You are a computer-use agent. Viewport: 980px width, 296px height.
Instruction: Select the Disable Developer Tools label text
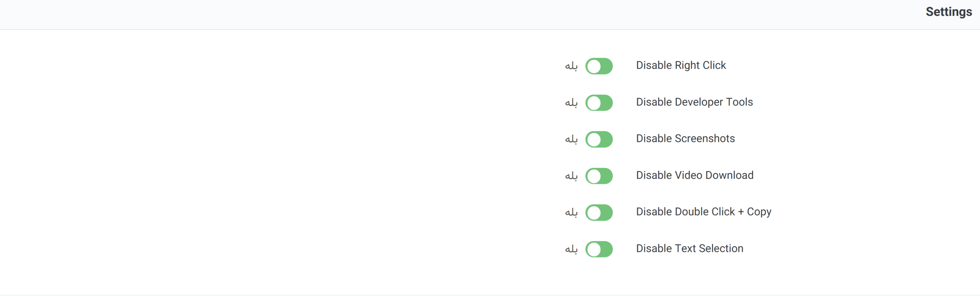pyautogui.click(x=694, y=102)
